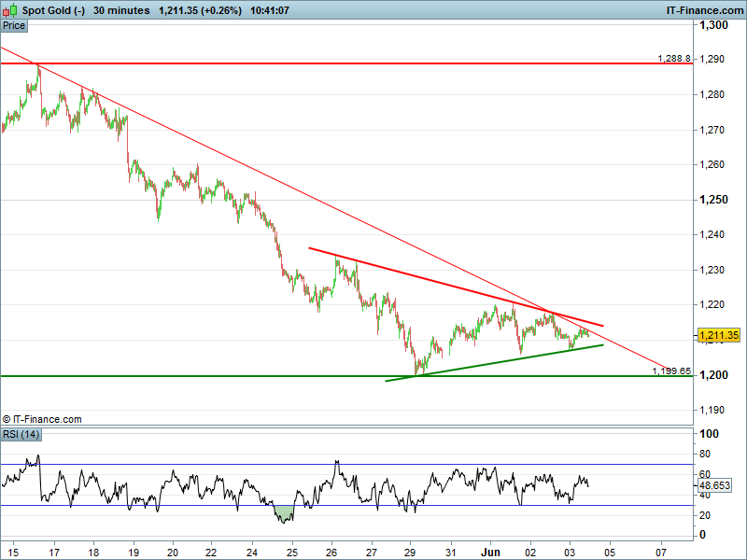Click the RSI axis label 20
This screenshot has width=747, height=560.
(x=705, y=515)
